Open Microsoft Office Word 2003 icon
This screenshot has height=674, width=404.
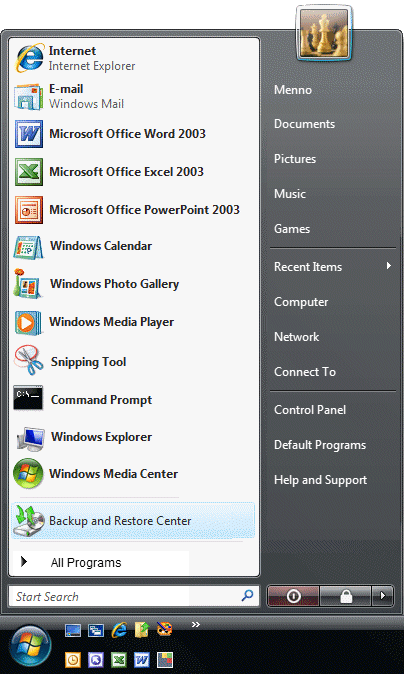click(x=28, y=134)
